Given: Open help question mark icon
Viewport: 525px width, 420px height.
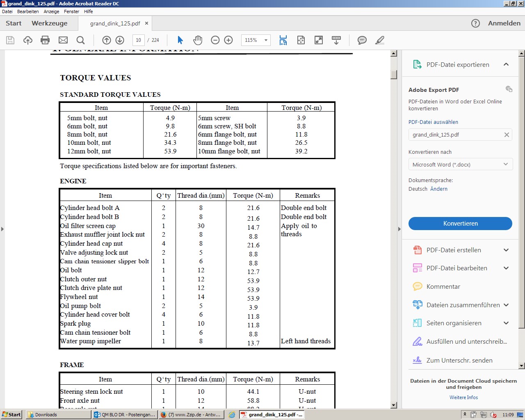Looking at the screenshot, I should coord(475,23).
